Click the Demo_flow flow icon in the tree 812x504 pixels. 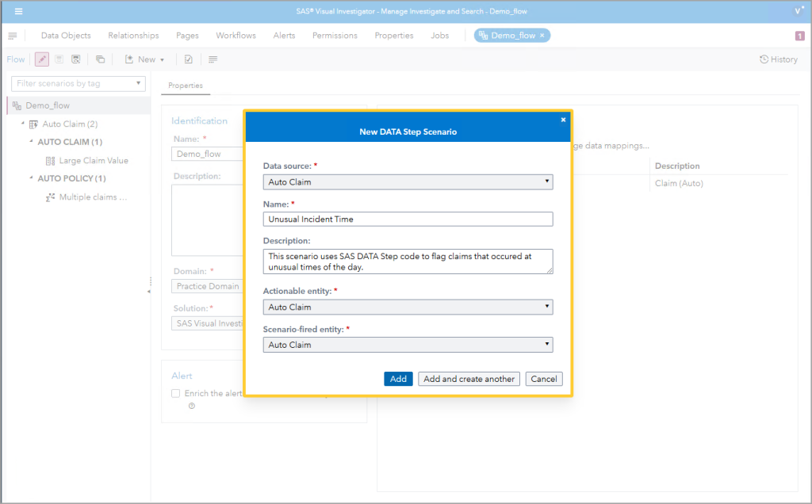pos(17,105)
